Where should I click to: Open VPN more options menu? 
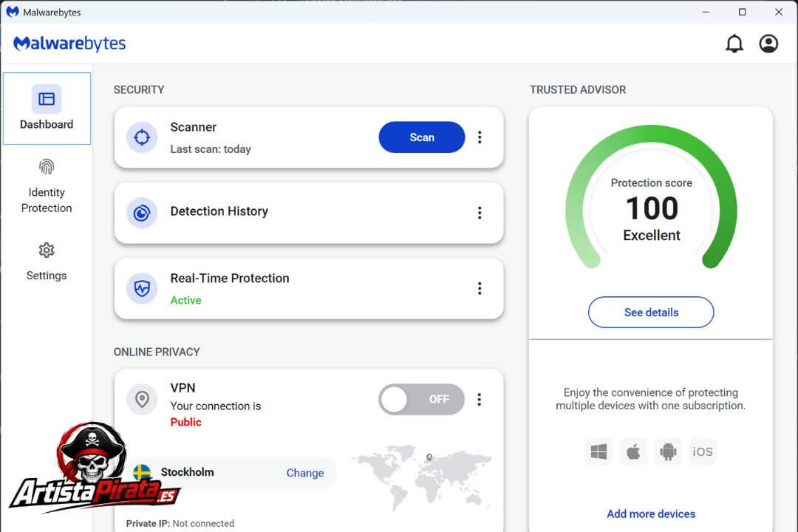[x=480, y=400]
